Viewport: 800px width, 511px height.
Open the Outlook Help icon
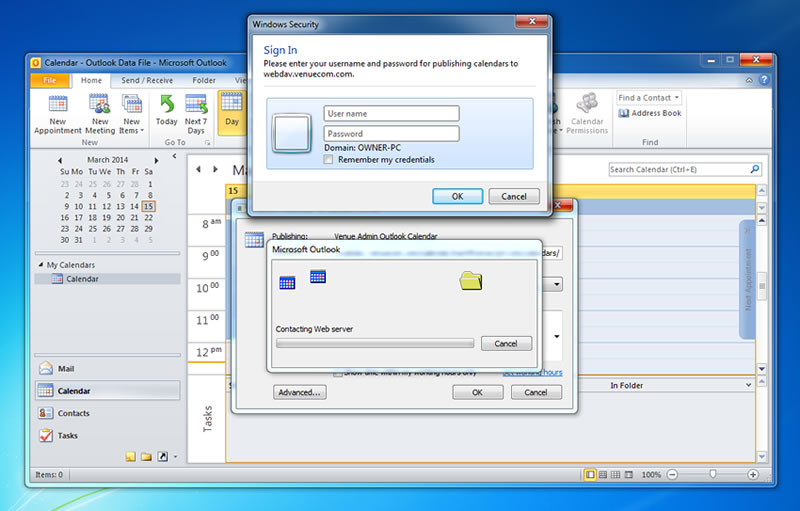[764, 80]
